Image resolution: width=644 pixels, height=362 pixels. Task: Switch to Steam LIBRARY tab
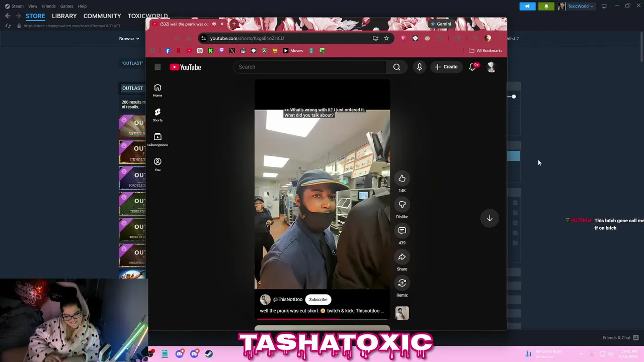[x=64, y=16]
